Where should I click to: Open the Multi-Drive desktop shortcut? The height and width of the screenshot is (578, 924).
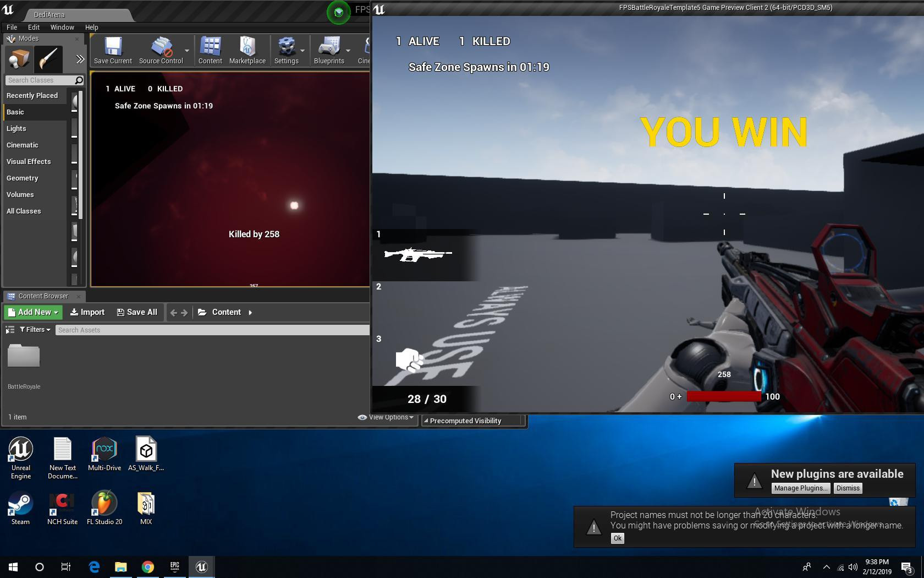point(105,454)
